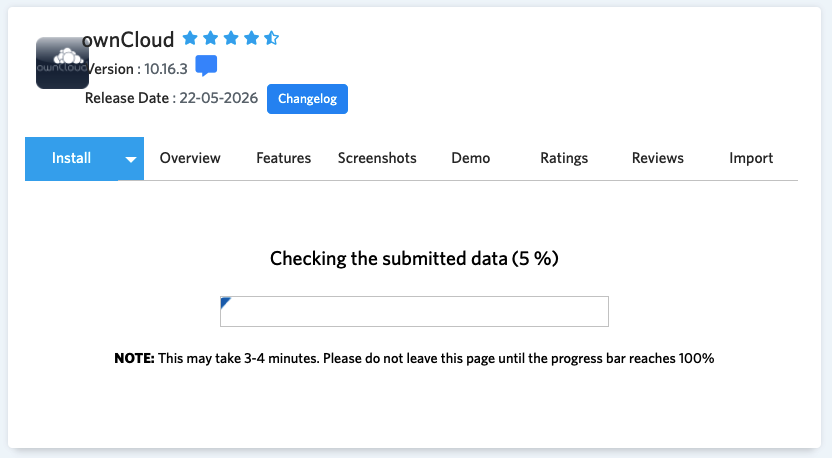Open the blue version comment bubble
The width and height of the screenshot is (832, 458).
click(x=206, y=66)
